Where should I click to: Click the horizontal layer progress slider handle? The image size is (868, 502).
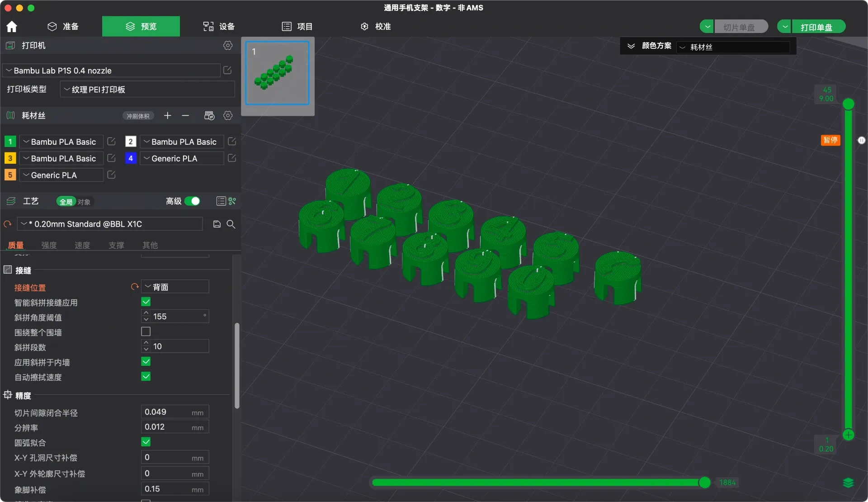[x=705, y=483]
